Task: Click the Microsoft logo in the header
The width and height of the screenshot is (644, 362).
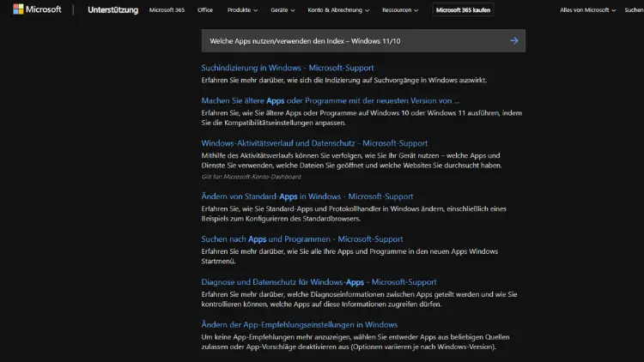Action: (37, 9)
